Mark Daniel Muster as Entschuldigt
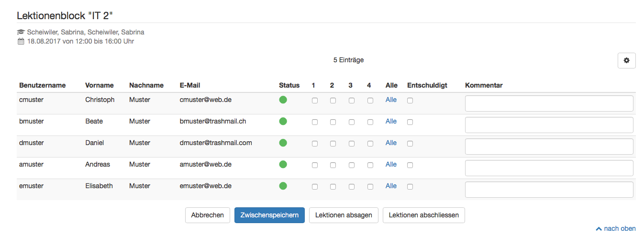Image resolution: width=644 pixels, height=237 pixels. (x=410, y=144)
